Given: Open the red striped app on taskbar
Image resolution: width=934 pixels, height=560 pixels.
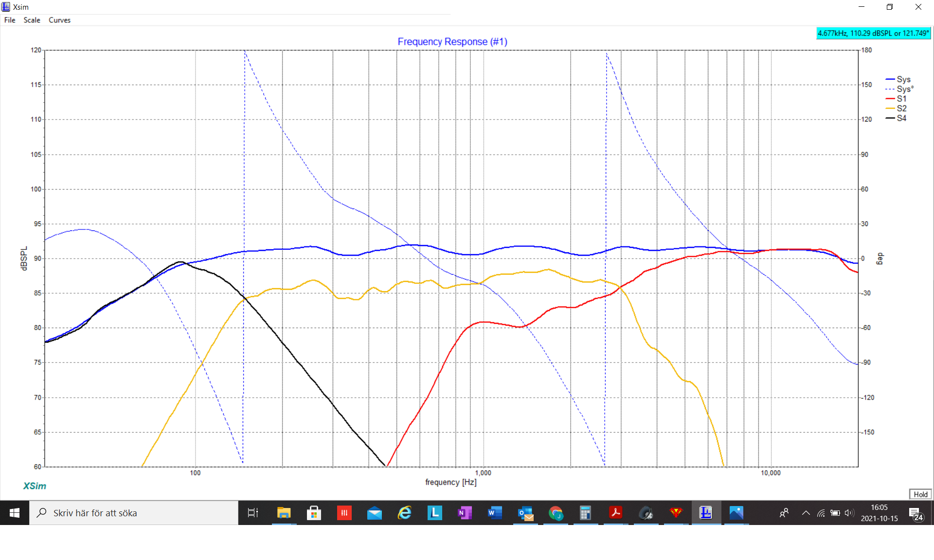Looking at the screenshot, I should [x=344, y=513].
